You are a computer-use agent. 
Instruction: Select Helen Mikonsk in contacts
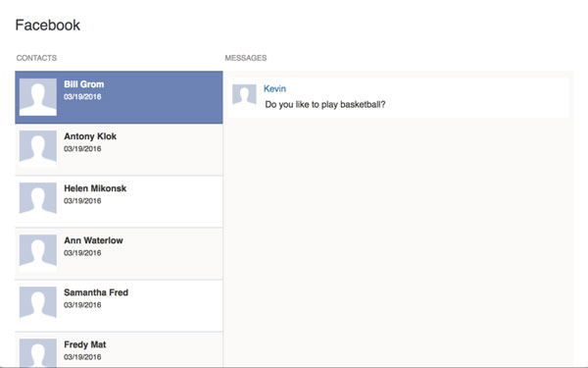tap(119, 201)
